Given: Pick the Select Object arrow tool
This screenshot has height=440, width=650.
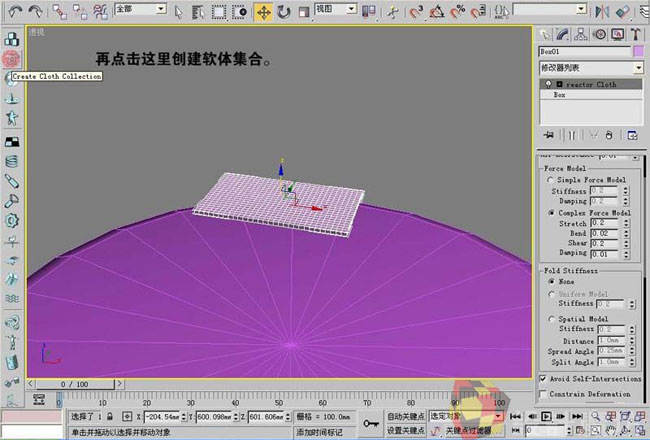Looking at the screenshot, I should [178, 12].
